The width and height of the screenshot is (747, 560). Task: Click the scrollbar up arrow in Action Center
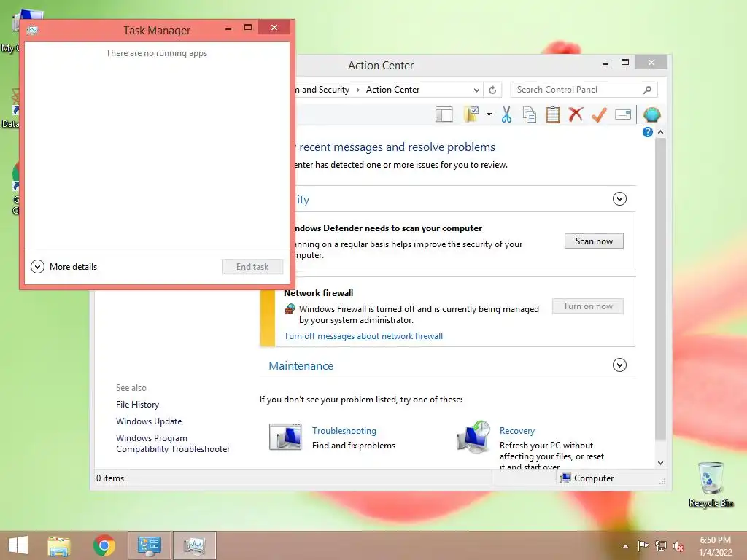(x=660, y=133)
